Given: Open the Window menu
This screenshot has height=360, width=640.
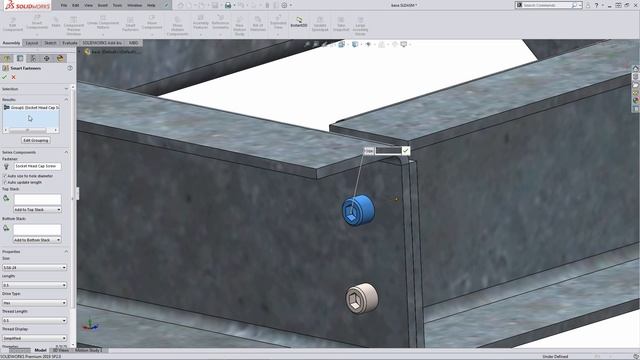Looking at the screenshot, I should coord(134,5).
